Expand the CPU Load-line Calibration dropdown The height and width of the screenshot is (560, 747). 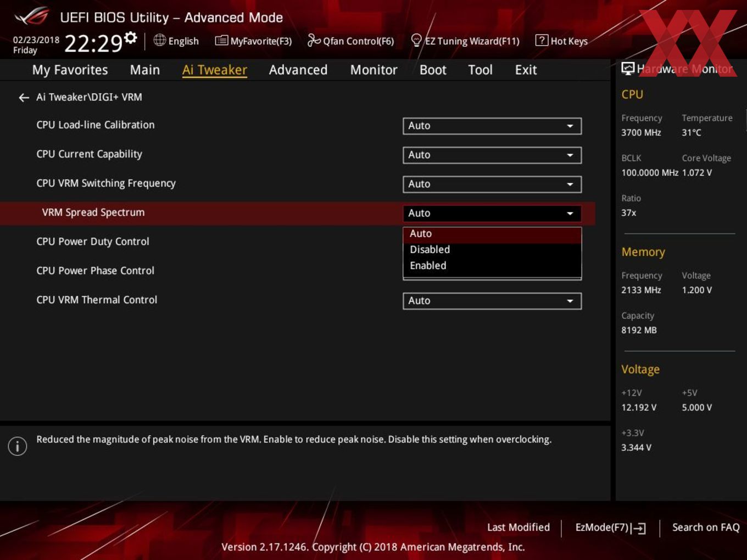pos(492,126)
